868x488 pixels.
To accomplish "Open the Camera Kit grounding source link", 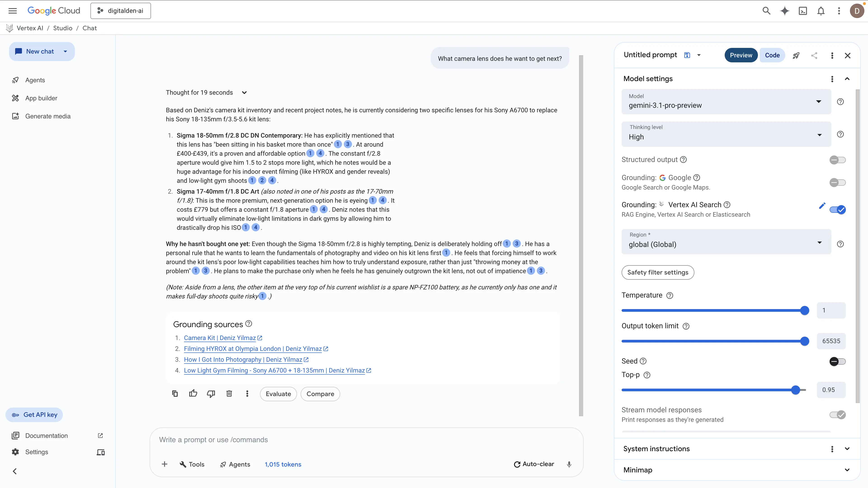I will pyautogui.click(x=220, y=338).
